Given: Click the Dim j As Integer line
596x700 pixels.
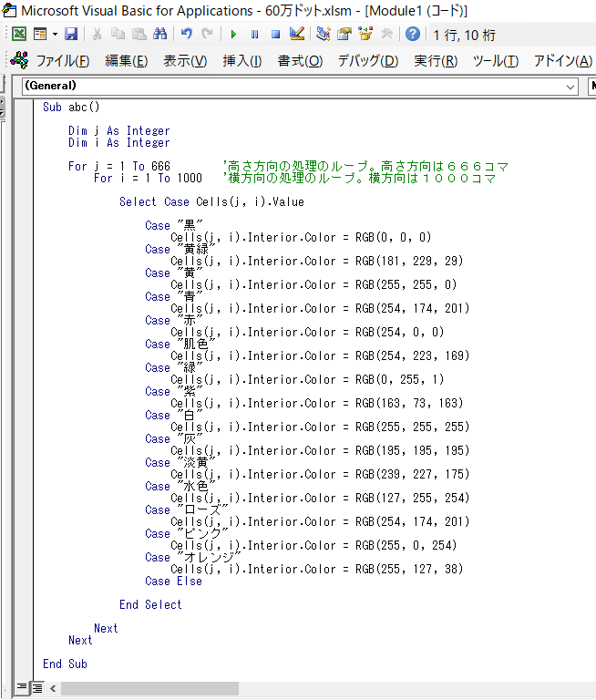Looking at the screenshot, I should [119, 131].
